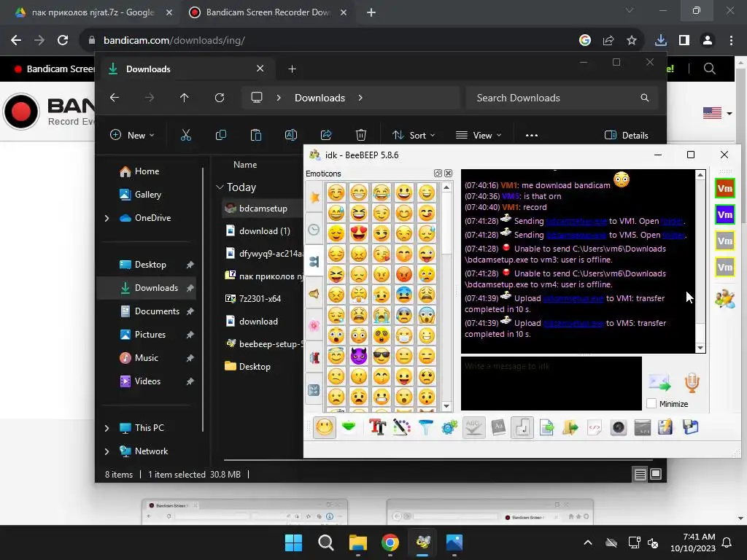Open the 'to VM1' sending bdcamsetup.exe link
Viewport: 747px width, 560px height.
tap(576, 222)
